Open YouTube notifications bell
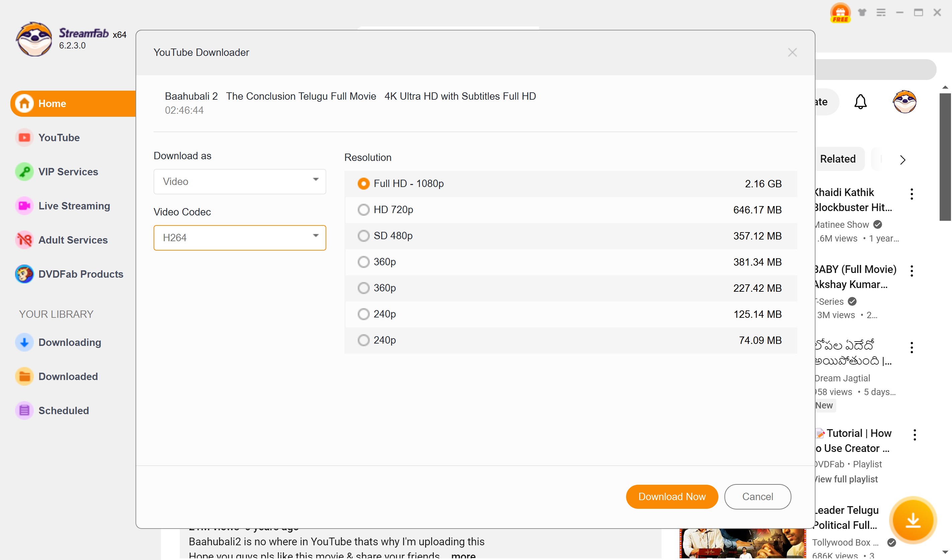The image size is (952, 560). pyautogui.click(x=861, y=102)
